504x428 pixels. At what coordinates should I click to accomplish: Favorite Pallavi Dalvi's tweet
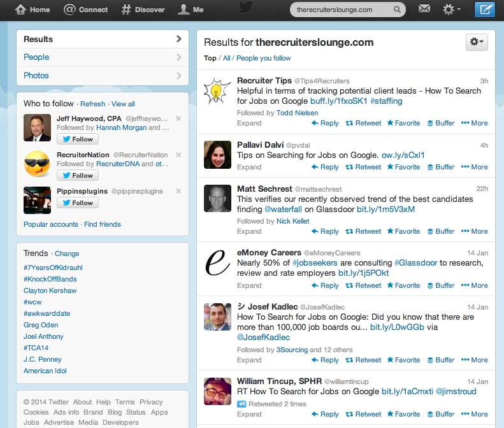tap(403, 167)
